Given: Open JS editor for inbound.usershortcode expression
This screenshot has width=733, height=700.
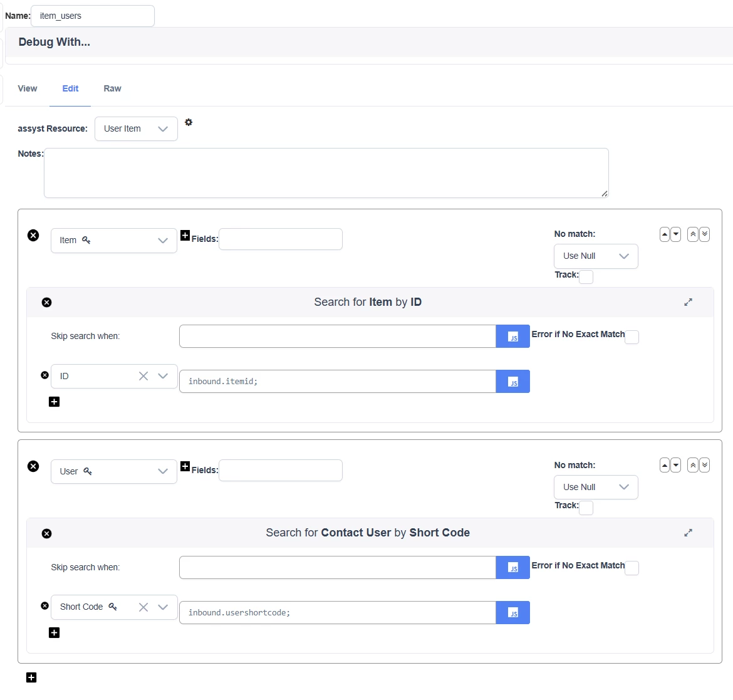Looking at the screenshot, I should [x=512, y=613].
